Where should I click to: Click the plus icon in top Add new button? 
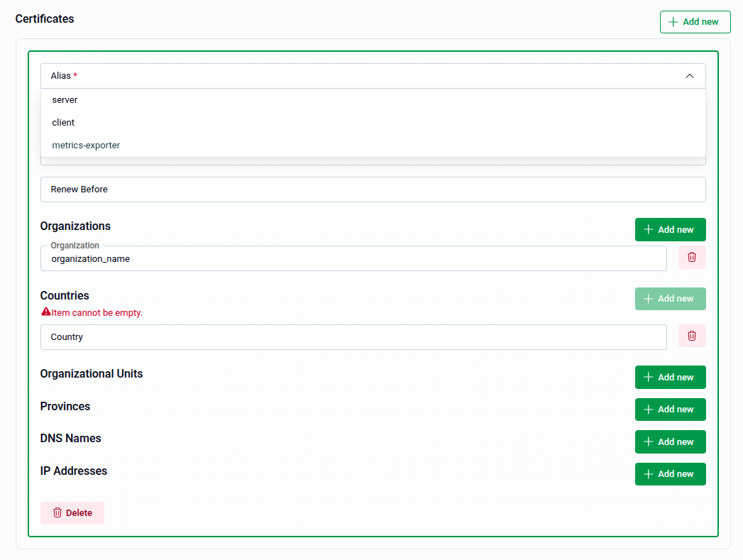coord(672,21)
